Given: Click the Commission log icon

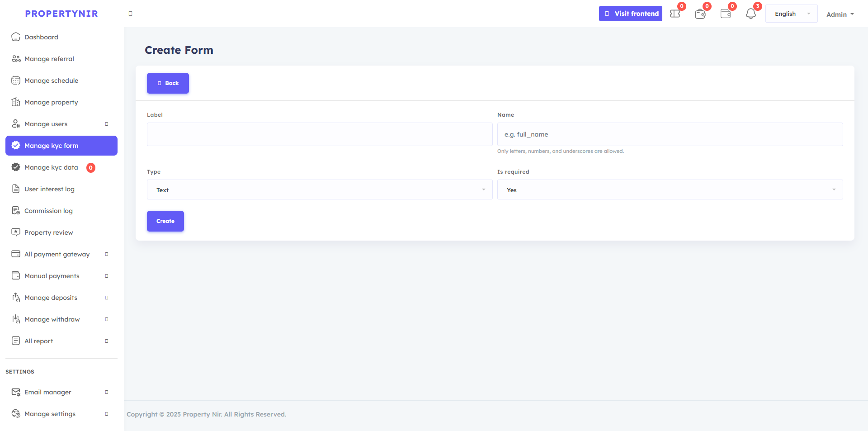Looking at the screenshot, I should (16, 211).
